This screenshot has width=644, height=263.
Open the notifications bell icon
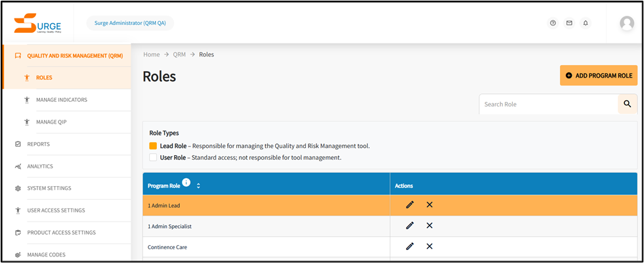point(586,23)
